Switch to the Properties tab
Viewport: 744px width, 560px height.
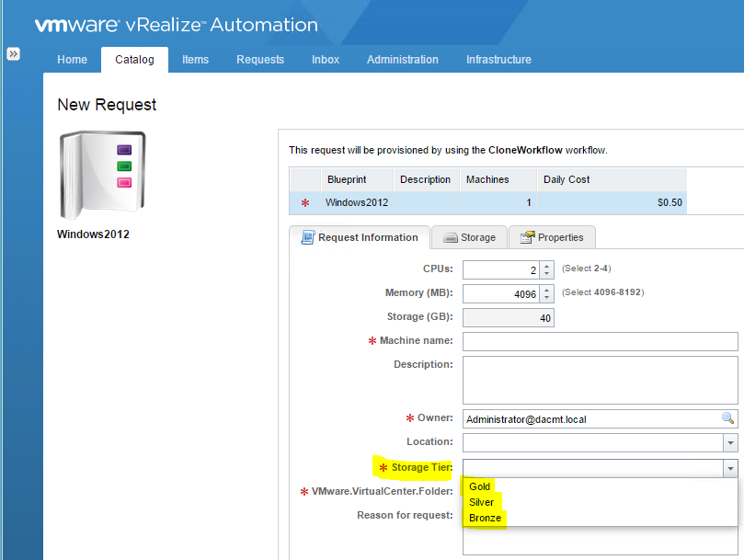(553, 237)
